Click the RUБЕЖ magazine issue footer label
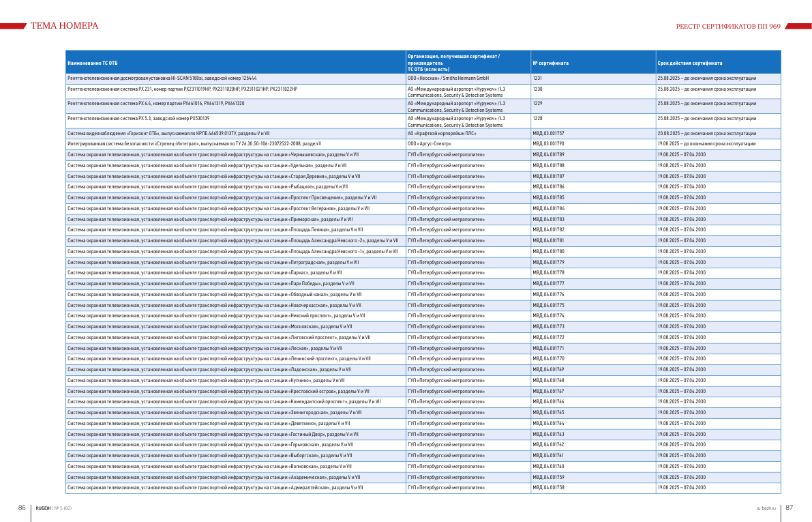812x522 pixels. (x=54, y=508)
